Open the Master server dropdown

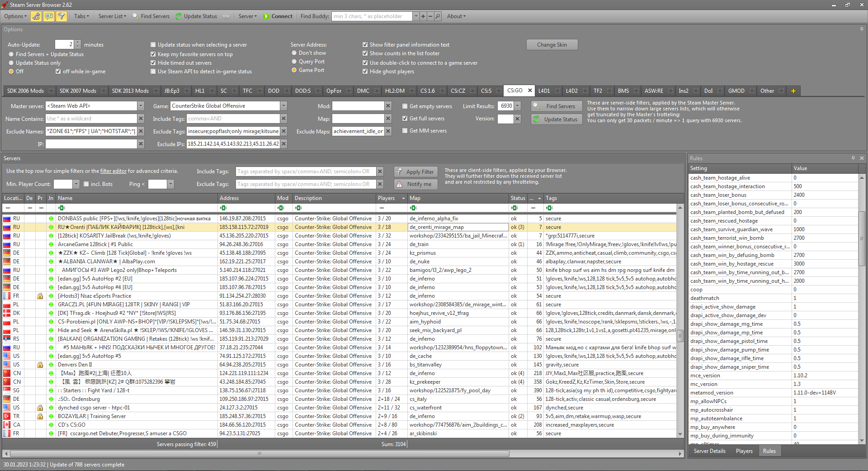point(141,106)
